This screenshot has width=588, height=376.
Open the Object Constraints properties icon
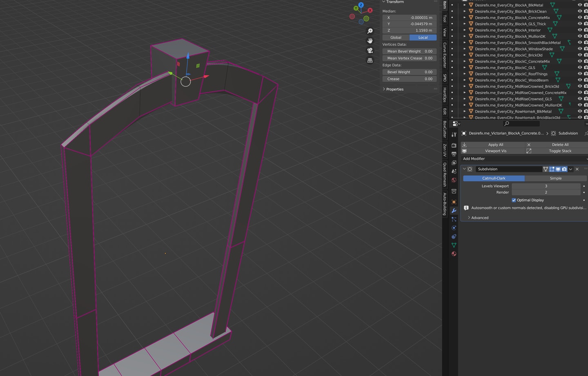click(454, 237)
